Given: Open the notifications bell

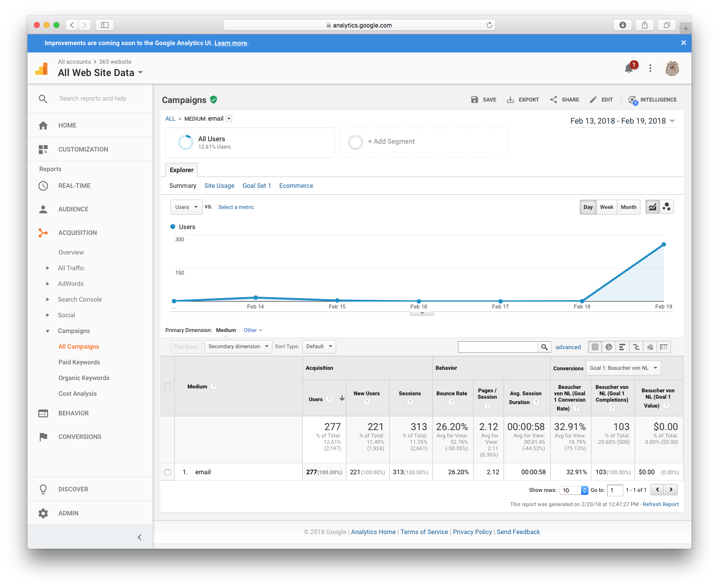Looking at the screenshot, I should [629, 69].
